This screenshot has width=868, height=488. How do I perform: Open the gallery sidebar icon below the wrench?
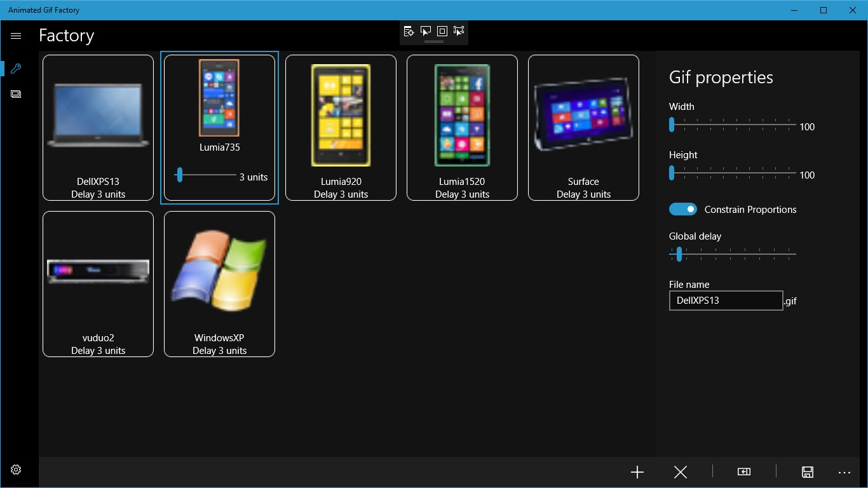[x=16, y=94]
